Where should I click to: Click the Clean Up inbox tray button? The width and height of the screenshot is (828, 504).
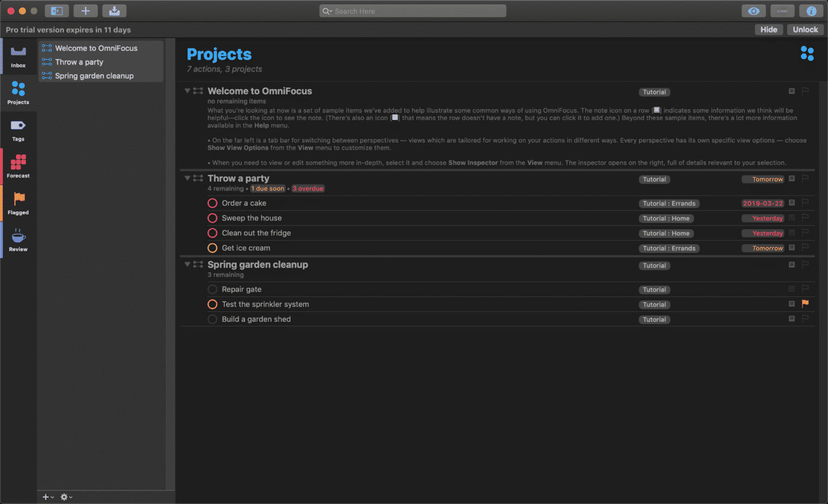(x=114, y=11)
